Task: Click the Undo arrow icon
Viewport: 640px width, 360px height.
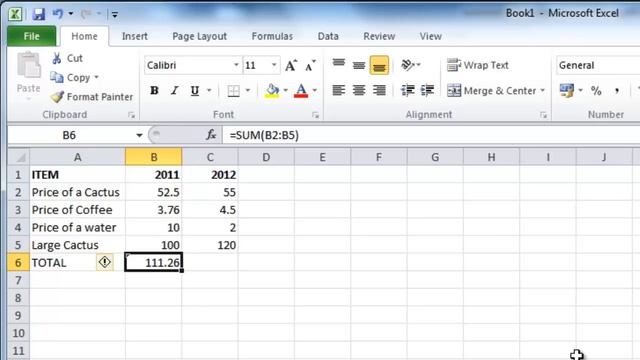Action: point(58,14)
